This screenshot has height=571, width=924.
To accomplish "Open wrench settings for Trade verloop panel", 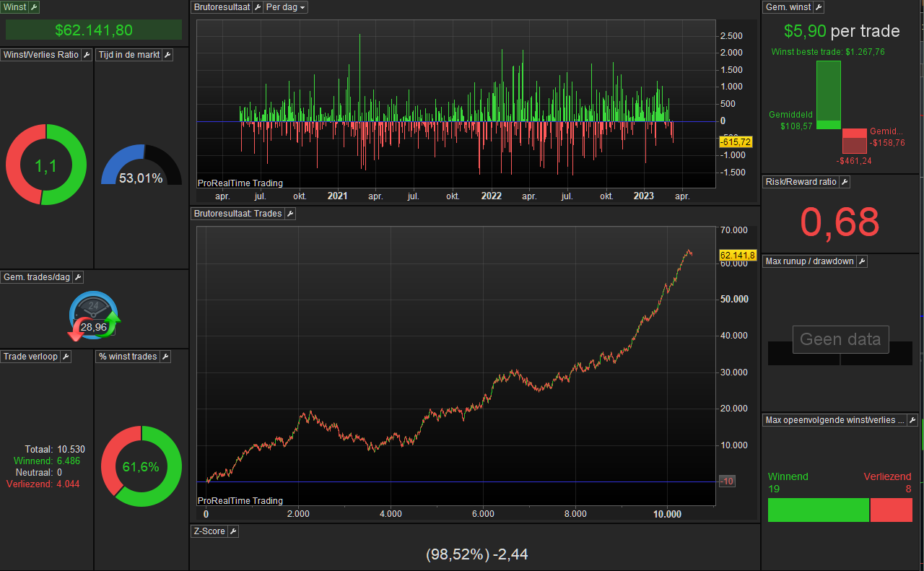I will click(x=66, y=357).
